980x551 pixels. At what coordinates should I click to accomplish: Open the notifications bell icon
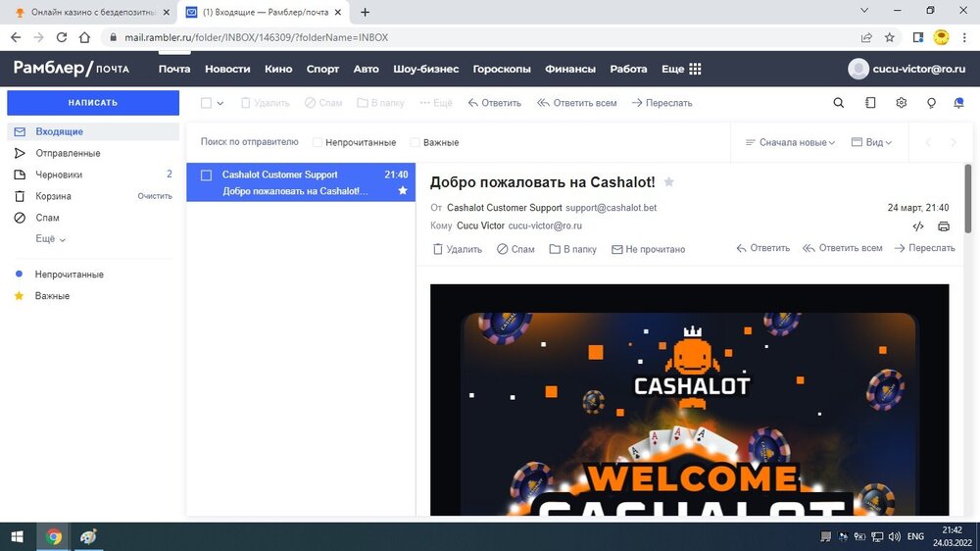coord(958,103)
